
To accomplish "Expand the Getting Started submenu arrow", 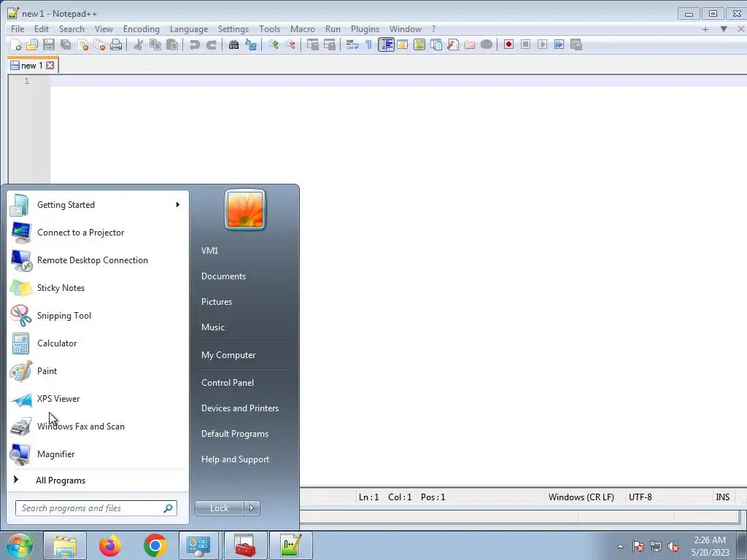I will click(x=178, y=205).
